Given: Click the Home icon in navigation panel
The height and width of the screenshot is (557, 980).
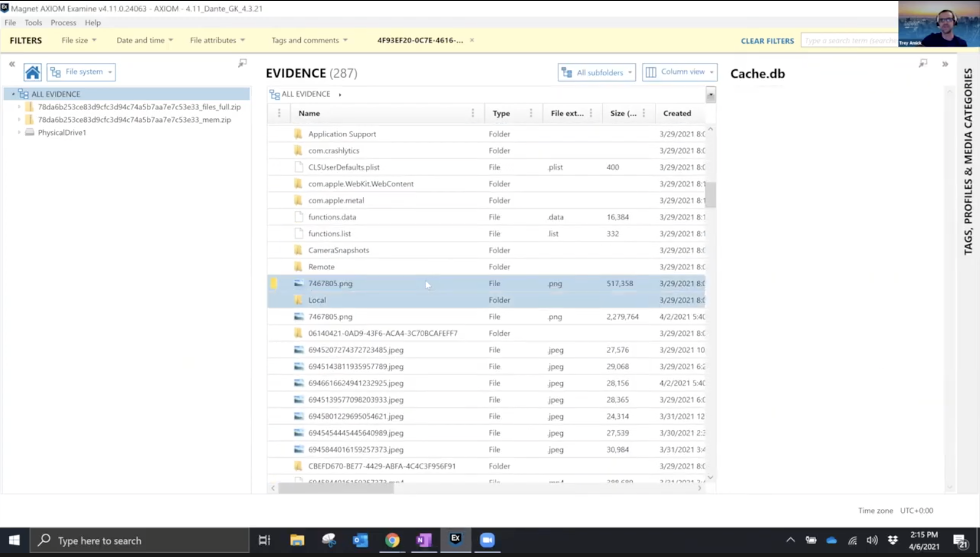Looking at the screenshot, I should (x=33, y=72).
